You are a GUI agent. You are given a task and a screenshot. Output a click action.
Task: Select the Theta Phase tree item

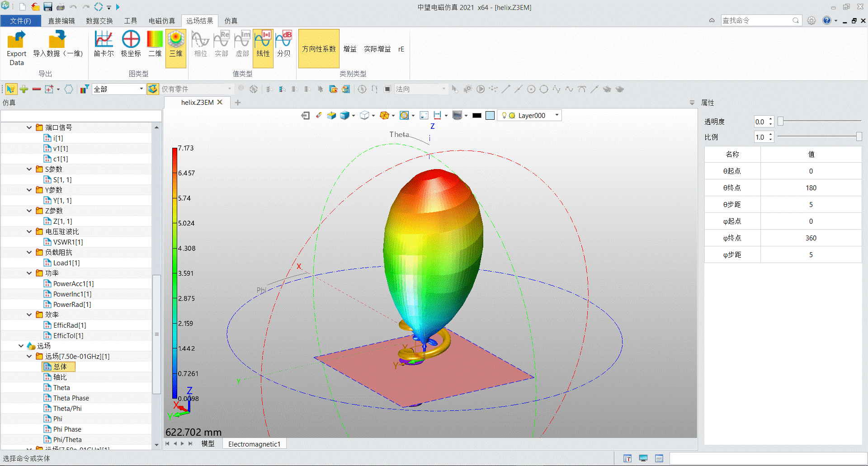point(71,398)
